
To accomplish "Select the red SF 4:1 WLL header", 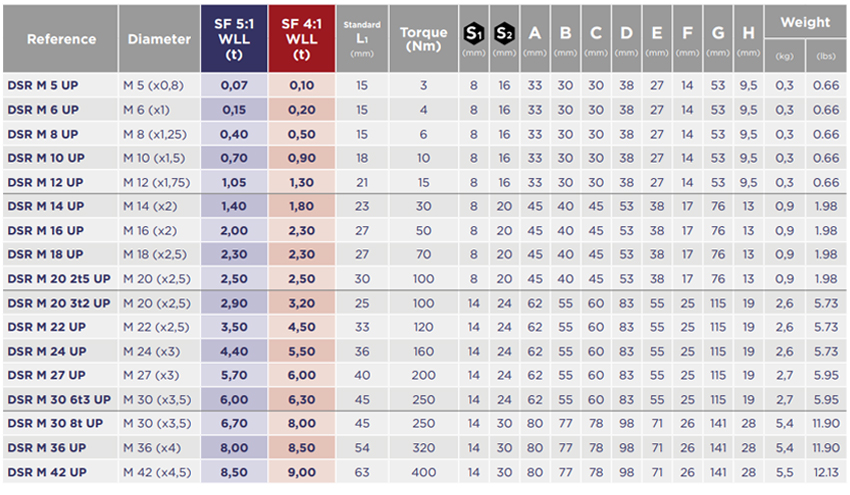I will pyautogui.click(x=301, y=39).
